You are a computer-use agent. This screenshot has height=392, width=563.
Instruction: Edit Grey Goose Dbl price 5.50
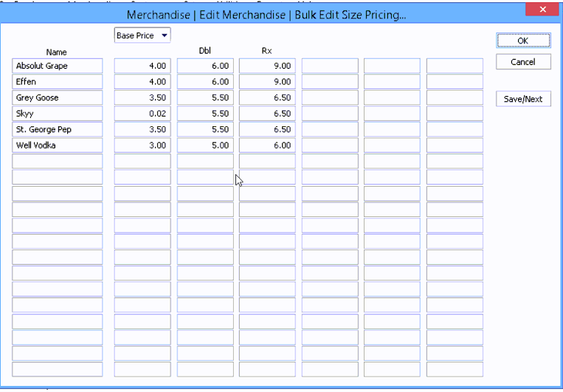tap(205, 97)
